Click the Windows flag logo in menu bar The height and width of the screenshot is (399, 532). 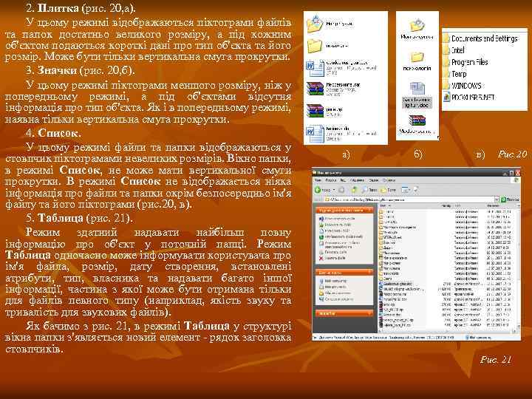tap(516, 180)
